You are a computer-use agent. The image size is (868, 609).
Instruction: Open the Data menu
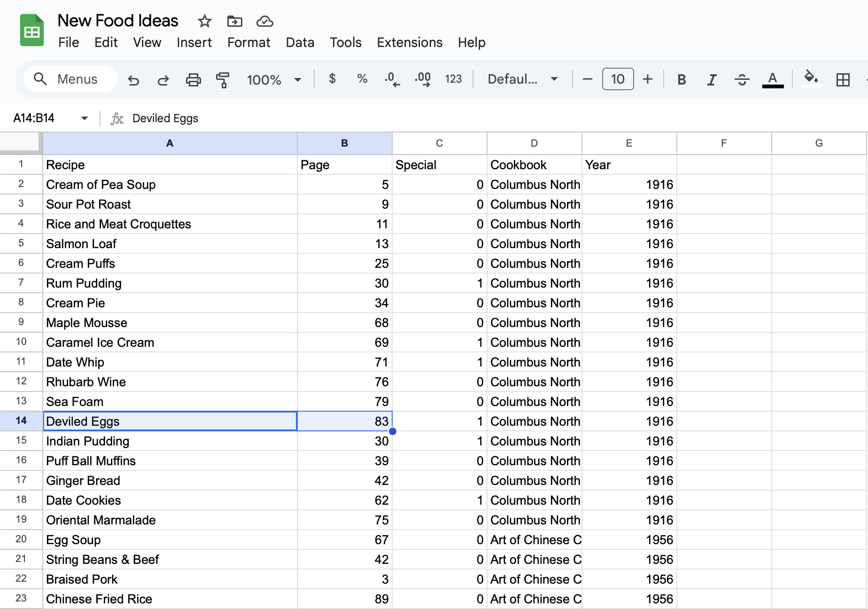pyautogui.click(x=300, y=42)
